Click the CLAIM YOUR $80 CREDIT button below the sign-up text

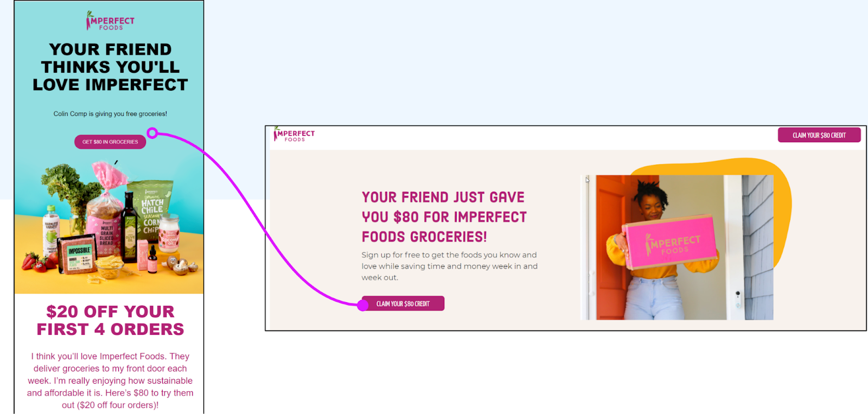[403, 303]
